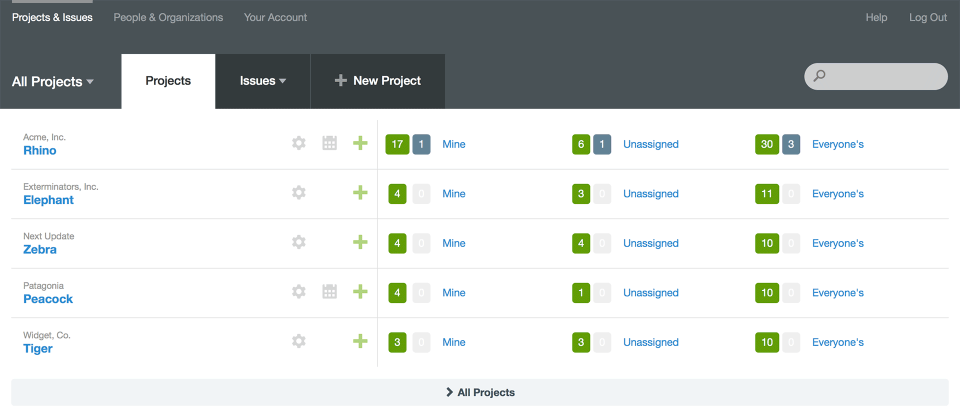Open settings gear for Rhino project
The width and height of the screenshot is (960, 413).
click(x=298, y=144)
